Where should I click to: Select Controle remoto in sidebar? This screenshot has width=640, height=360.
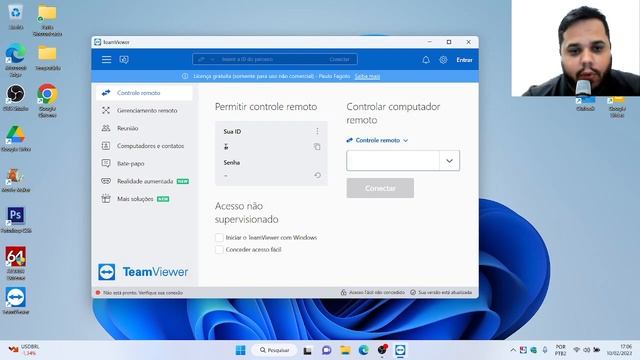point(144,93)
